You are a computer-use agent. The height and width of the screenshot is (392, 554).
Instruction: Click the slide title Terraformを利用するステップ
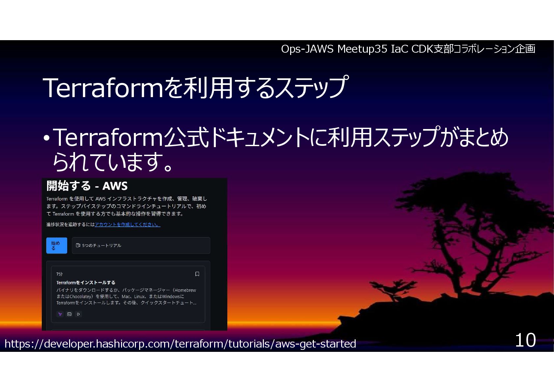click(195, 88)
